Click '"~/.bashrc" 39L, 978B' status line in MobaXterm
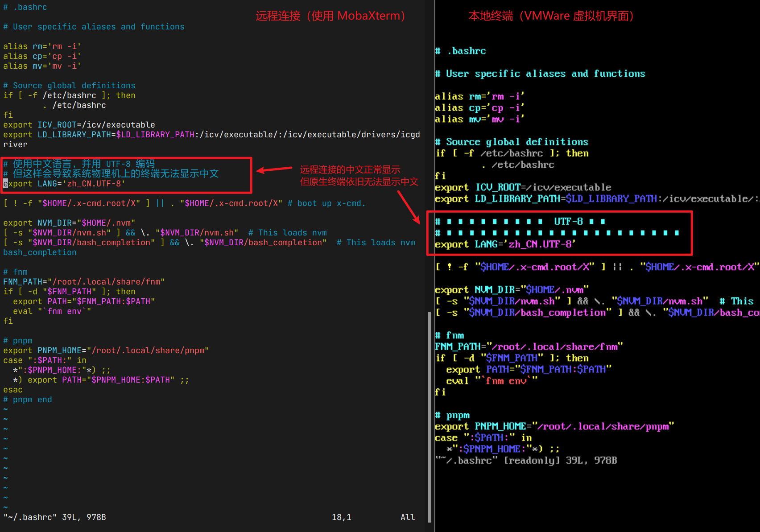Viewport: 760px width, 532px height. [x=54, y=517]
